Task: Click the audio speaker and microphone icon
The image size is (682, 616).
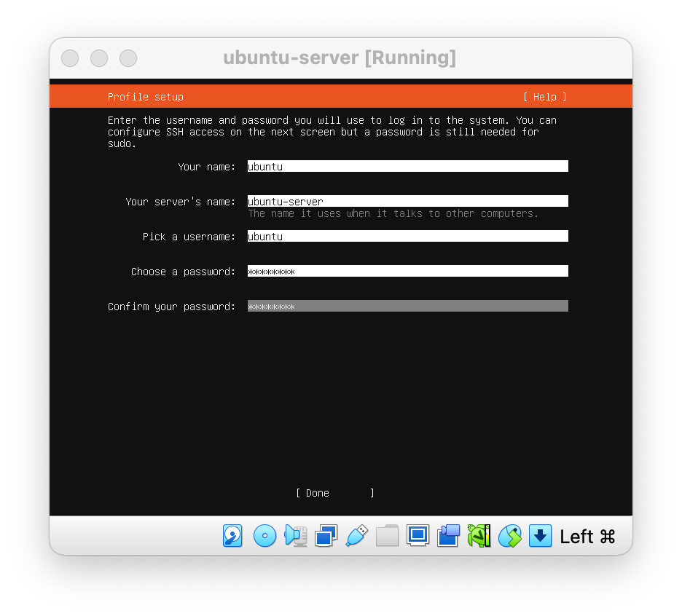Action: pyautogui.click(x=295, y=536)
